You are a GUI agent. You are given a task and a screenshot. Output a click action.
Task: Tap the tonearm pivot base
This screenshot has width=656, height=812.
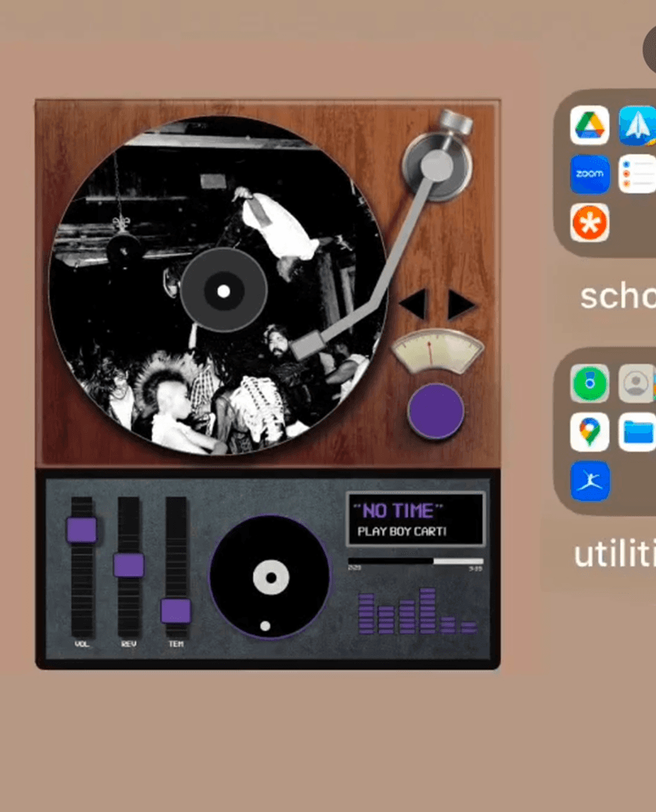click(x=437, y=165)
